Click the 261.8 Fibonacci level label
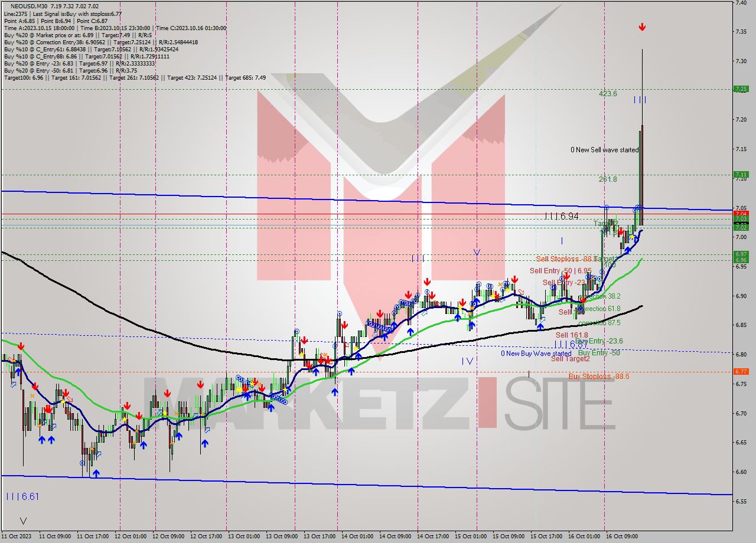The width and height of the screenshot is (756, 543). (x=608, y=179)
